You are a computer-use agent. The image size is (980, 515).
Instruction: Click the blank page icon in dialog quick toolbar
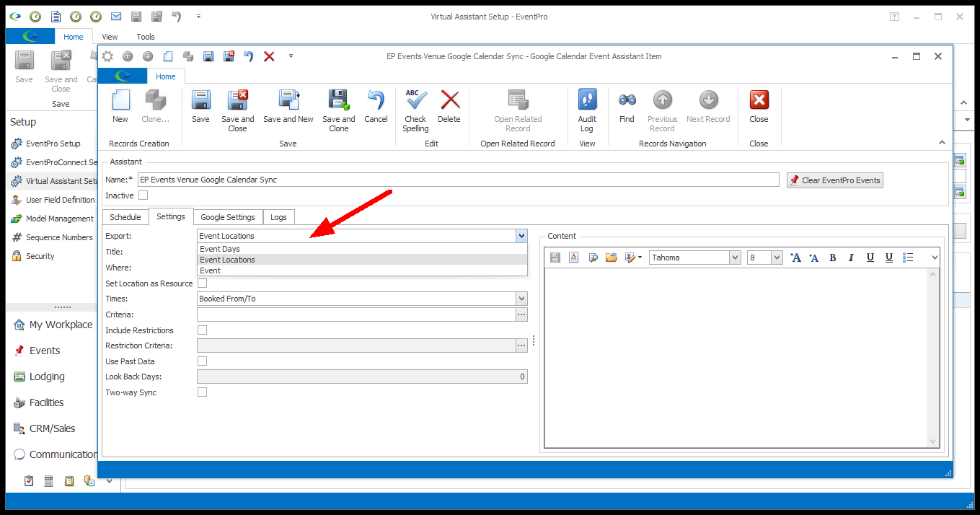point(168,56)
